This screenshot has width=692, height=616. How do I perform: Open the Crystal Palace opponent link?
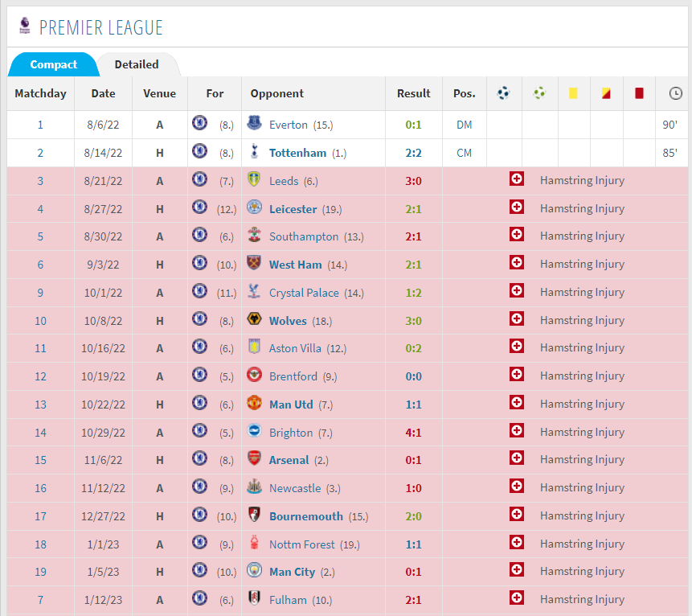pyautogui.click(x=304, y=294)
